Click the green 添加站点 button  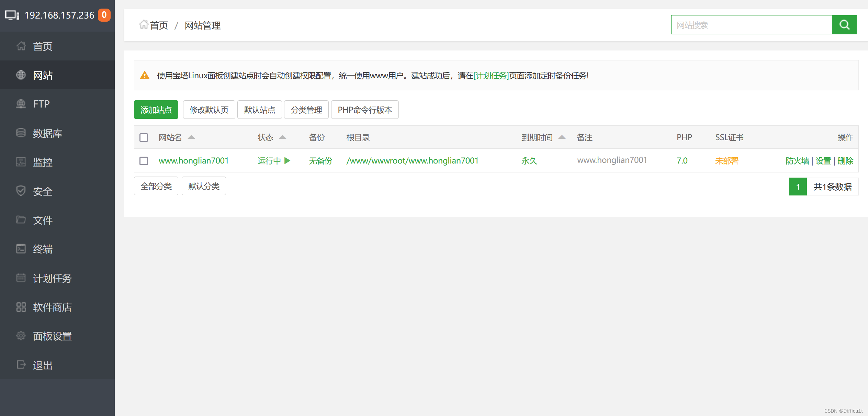(156, 110)
